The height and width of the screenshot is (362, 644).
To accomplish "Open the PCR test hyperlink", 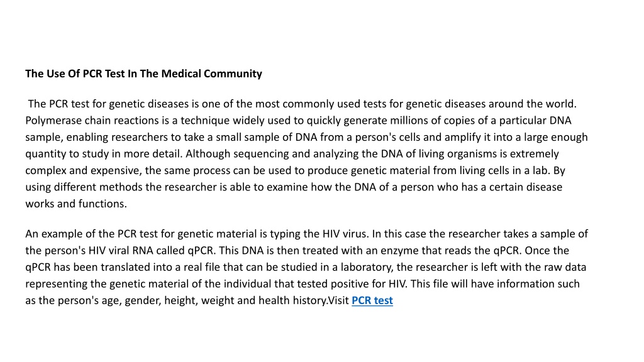I will [372, 300].
